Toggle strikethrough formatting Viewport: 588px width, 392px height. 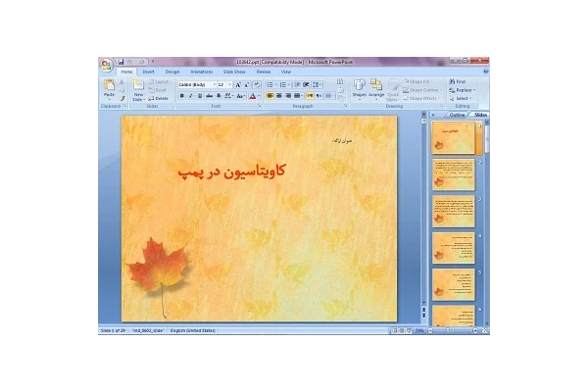click(x=210, y=96)
